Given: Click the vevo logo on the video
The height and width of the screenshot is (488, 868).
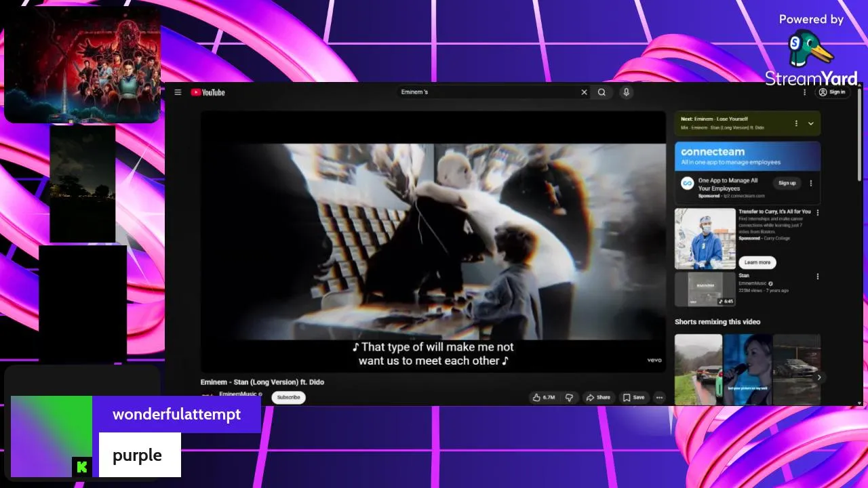Looking at the screenshot, I should (x=654, y=361).
